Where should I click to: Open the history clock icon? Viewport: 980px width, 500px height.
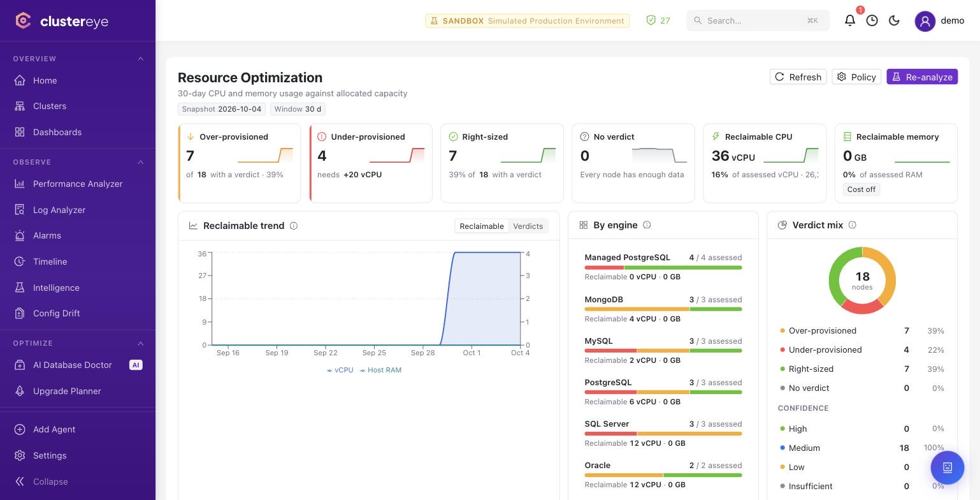[872, 20]
